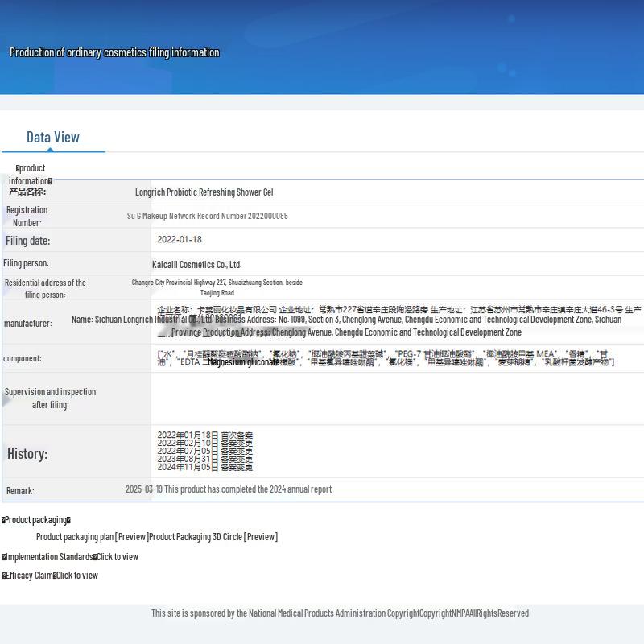
Task: Click the Sichuan Longrich manufacturer details
Action: [x=346, y=325]
